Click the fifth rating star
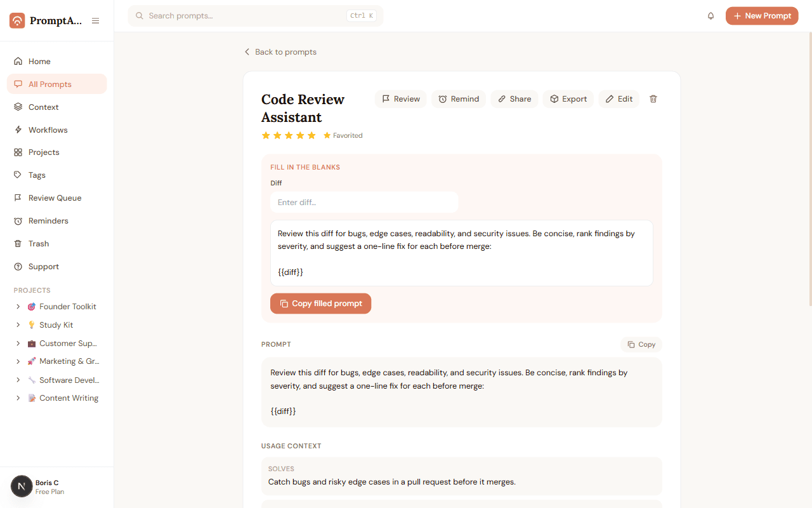The image size is (812, 508). click(311, 135)
